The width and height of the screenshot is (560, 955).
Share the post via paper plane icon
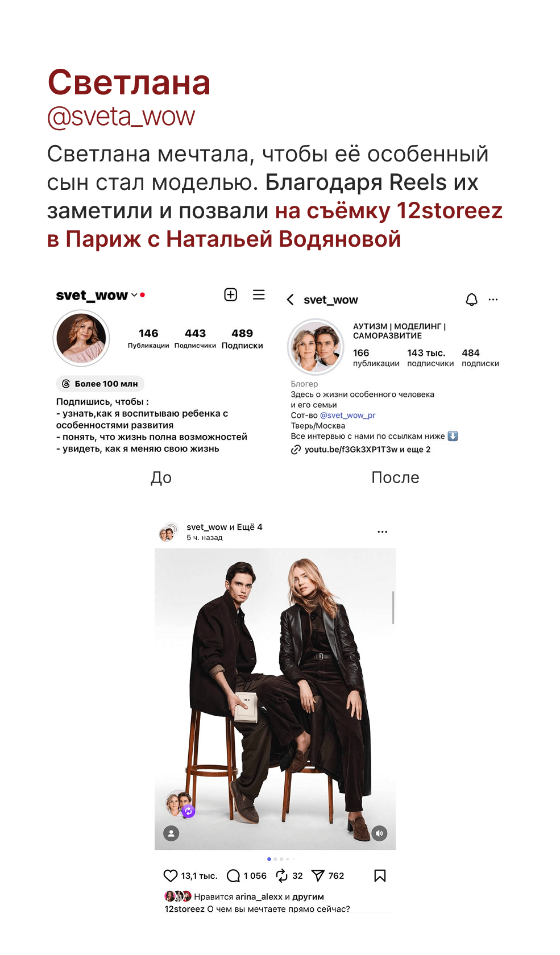[318, 875]
